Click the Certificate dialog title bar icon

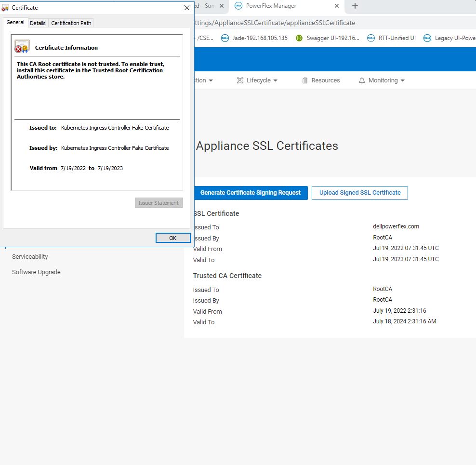pyautogui.click(x=5, y=8)
